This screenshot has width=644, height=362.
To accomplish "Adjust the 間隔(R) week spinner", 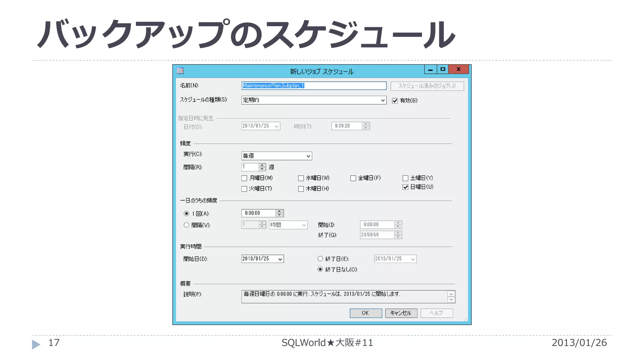I will 262,167.
